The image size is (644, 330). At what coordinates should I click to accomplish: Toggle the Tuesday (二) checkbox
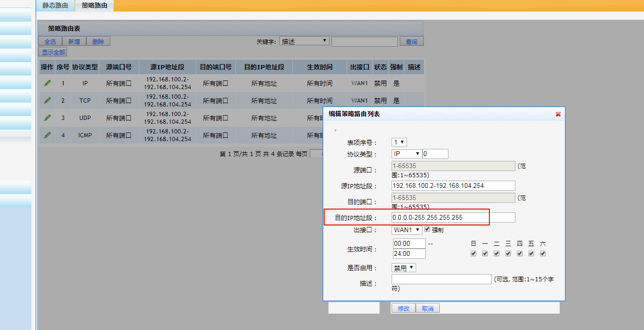click(x=497, y=253)
